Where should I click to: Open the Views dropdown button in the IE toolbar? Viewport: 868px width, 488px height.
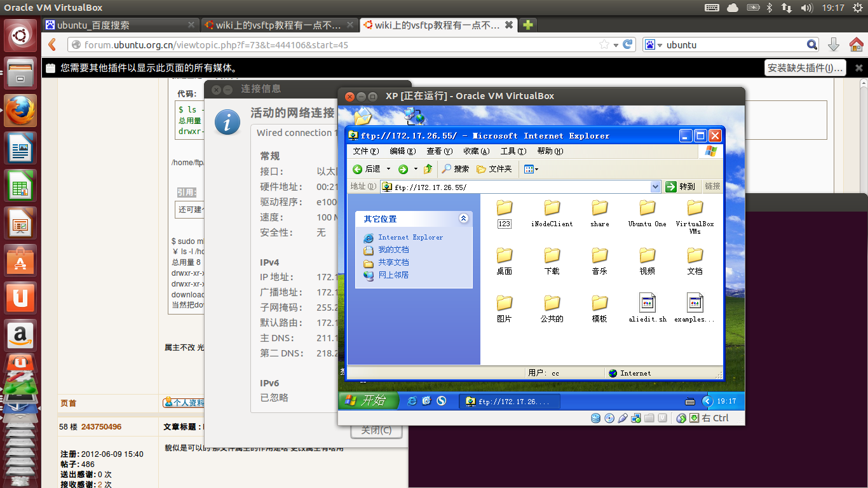click(531, 169)
